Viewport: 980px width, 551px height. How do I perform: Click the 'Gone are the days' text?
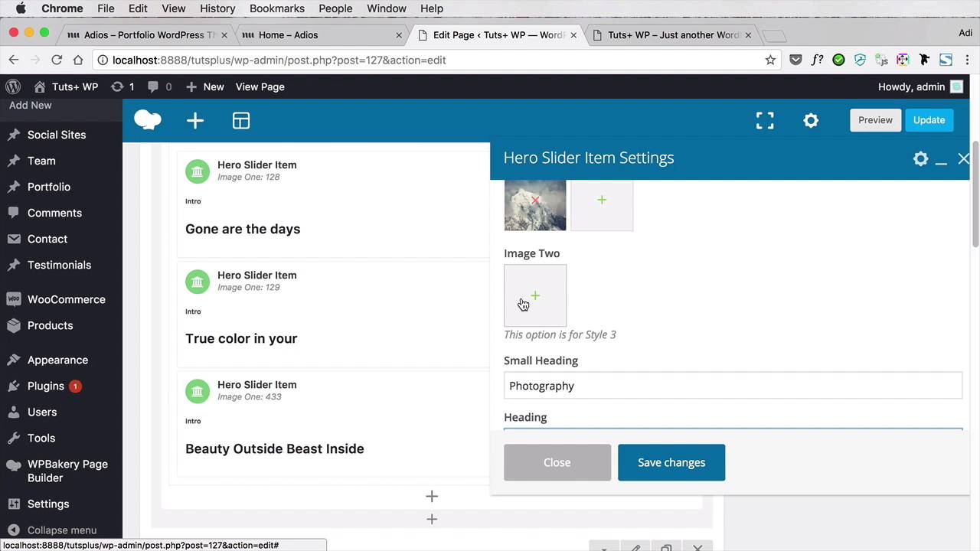click(243, 229)
